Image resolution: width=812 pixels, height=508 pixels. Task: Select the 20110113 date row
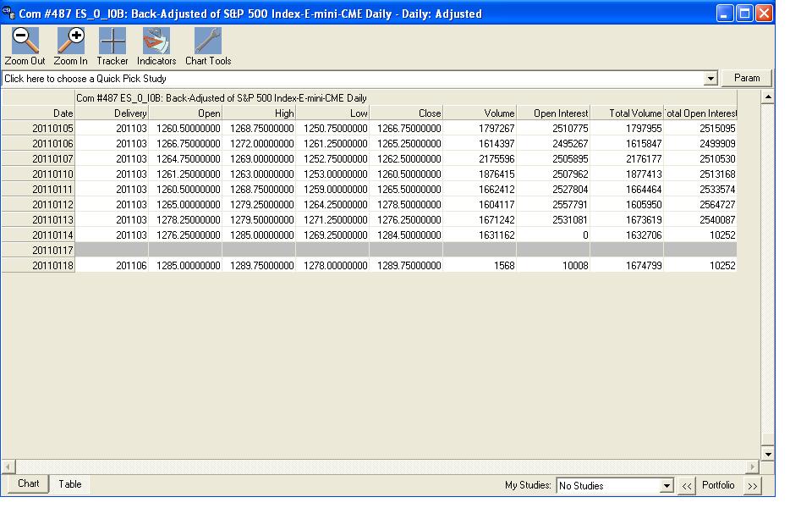click(x=38, y=220)
